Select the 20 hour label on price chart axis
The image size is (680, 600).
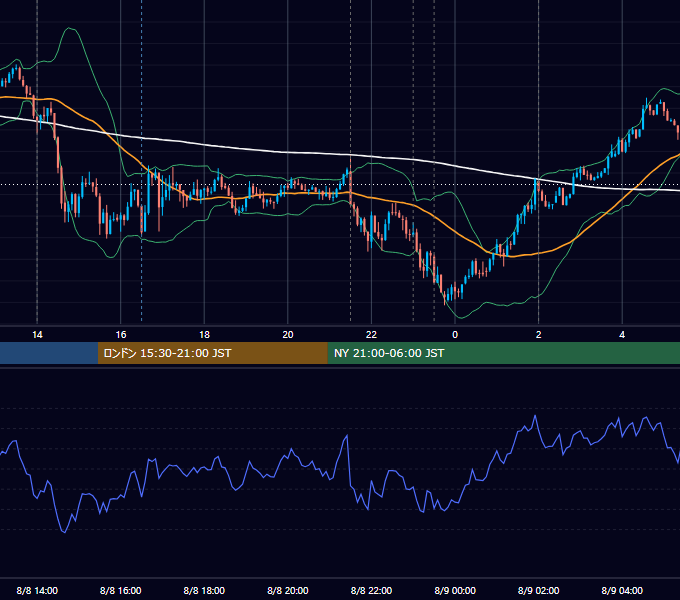tap(288, 335)
